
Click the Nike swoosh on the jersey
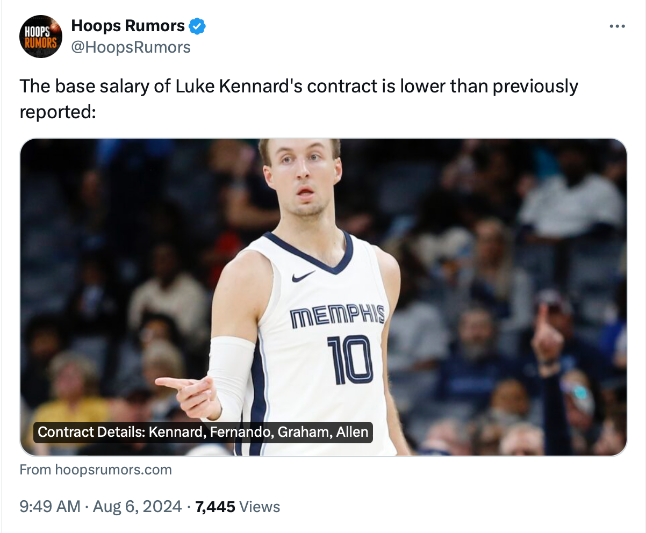(303, 276)
